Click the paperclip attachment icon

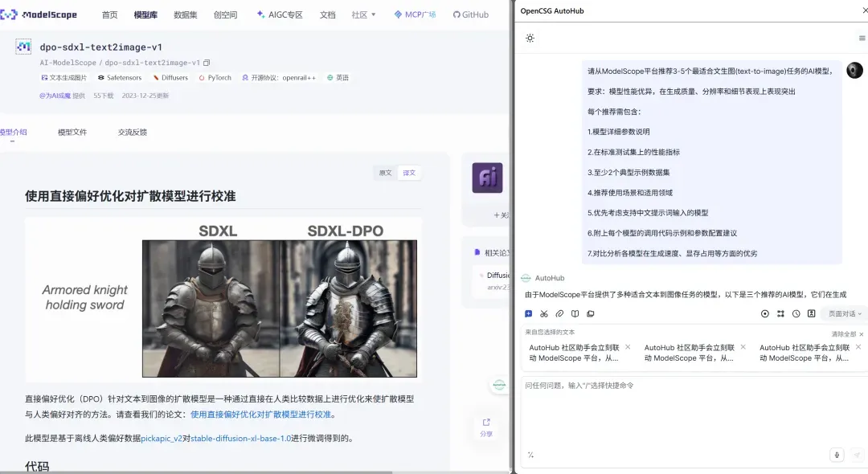[559, 313]
